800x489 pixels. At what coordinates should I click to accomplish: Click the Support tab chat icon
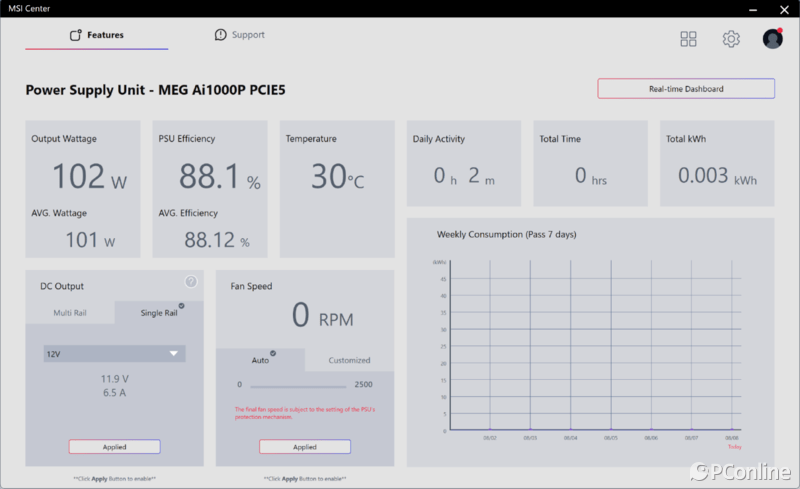220,35
